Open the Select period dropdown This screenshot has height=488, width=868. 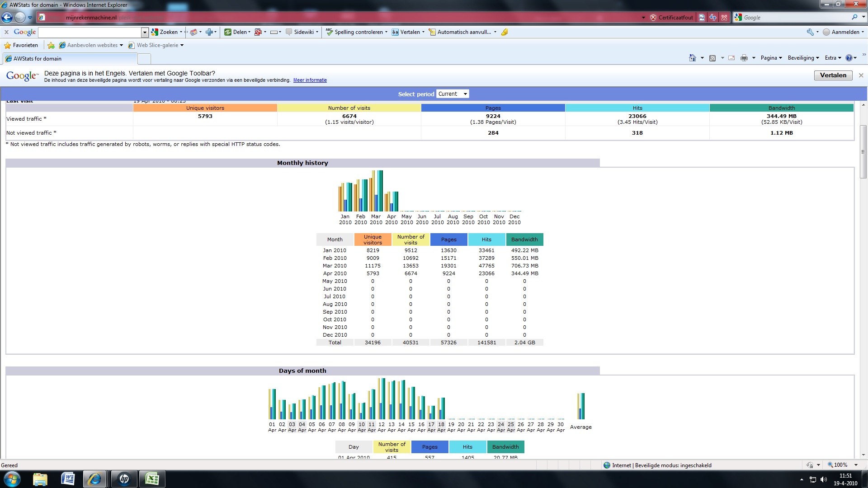pyautogui.click(x=453, y=94)
